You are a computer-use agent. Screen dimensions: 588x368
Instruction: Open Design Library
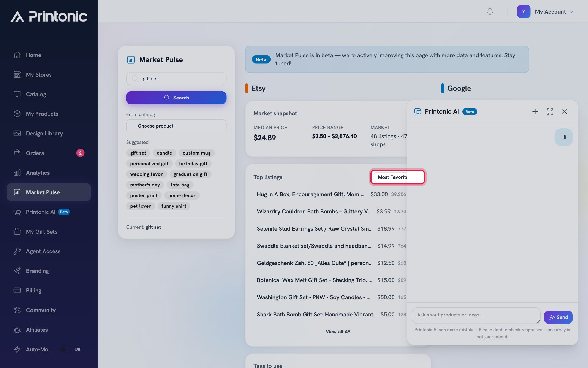click(49, 134)
